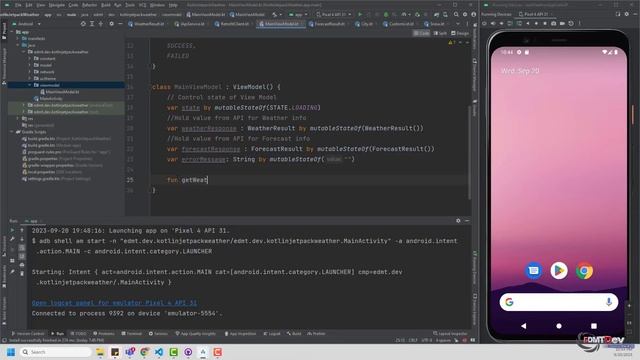Open Layout Inspector tool window button
This screenshot has width=640, height=360.
pyautogui.click(x=450, y=333)
